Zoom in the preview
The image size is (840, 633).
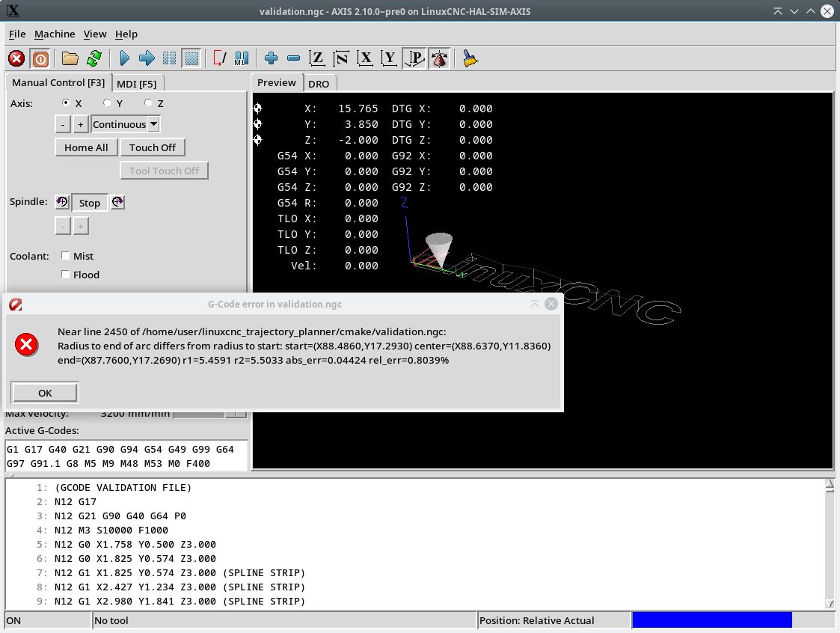coord(271,58)
